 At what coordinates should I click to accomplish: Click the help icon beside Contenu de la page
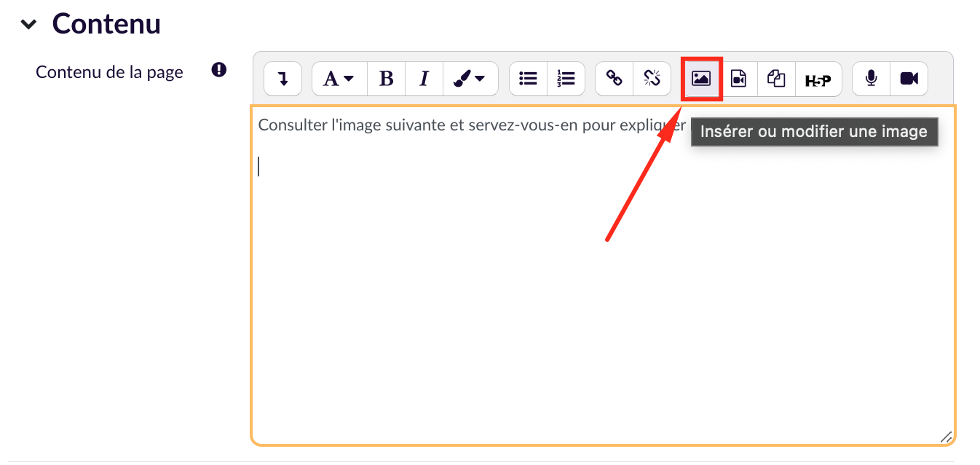point(218,71)
